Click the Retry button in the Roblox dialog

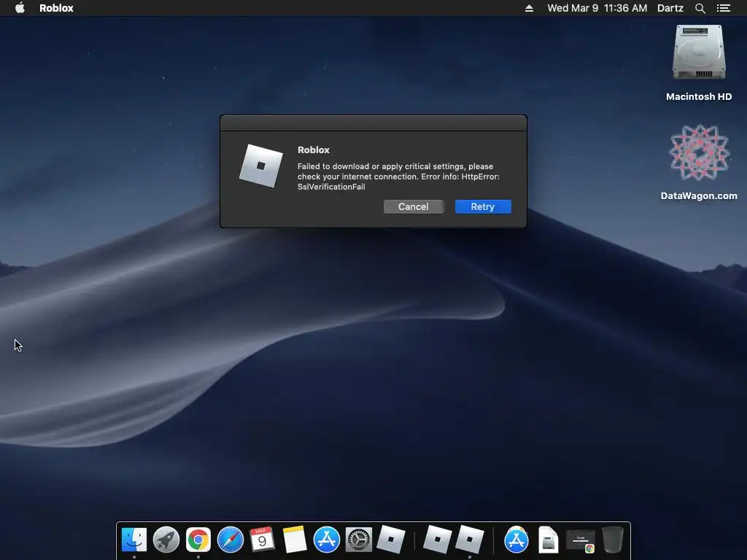point(483,206)
